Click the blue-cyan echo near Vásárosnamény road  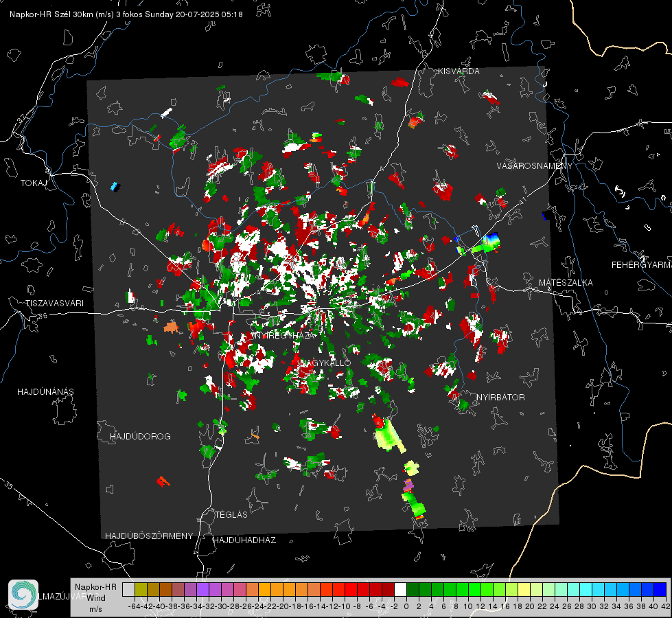490,242
